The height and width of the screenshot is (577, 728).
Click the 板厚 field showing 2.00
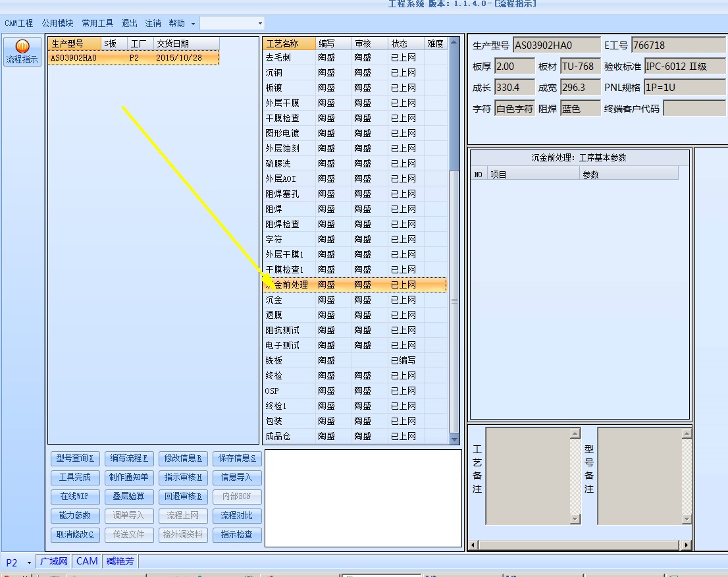point(515,67)
